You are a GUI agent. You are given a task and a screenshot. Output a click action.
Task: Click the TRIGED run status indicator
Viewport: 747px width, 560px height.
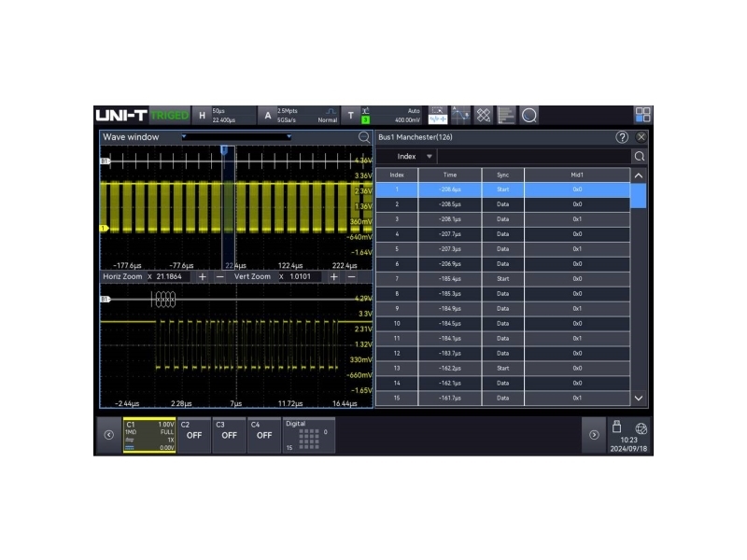point(170,115)
